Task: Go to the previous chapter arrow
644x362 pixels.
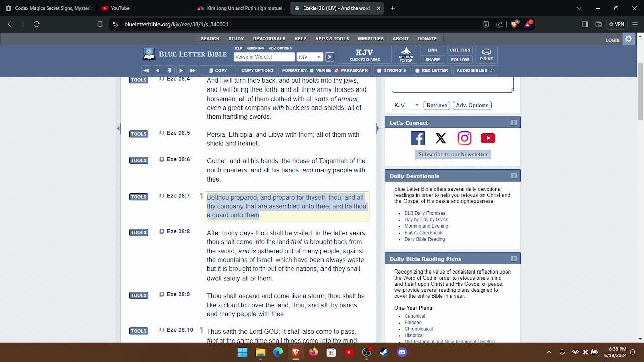Action: (158, 71)
